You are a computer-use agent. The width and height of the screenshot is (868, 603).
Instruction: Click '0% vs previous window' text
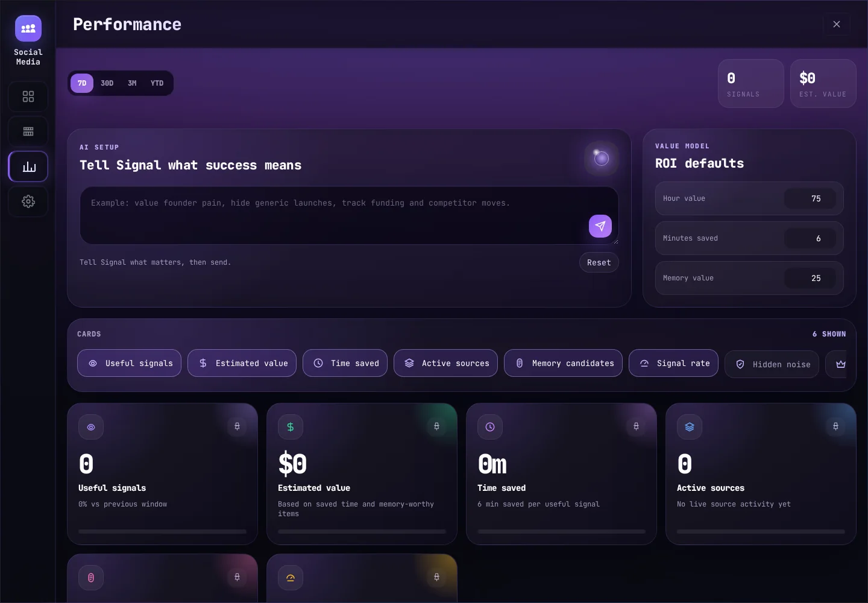123,504
